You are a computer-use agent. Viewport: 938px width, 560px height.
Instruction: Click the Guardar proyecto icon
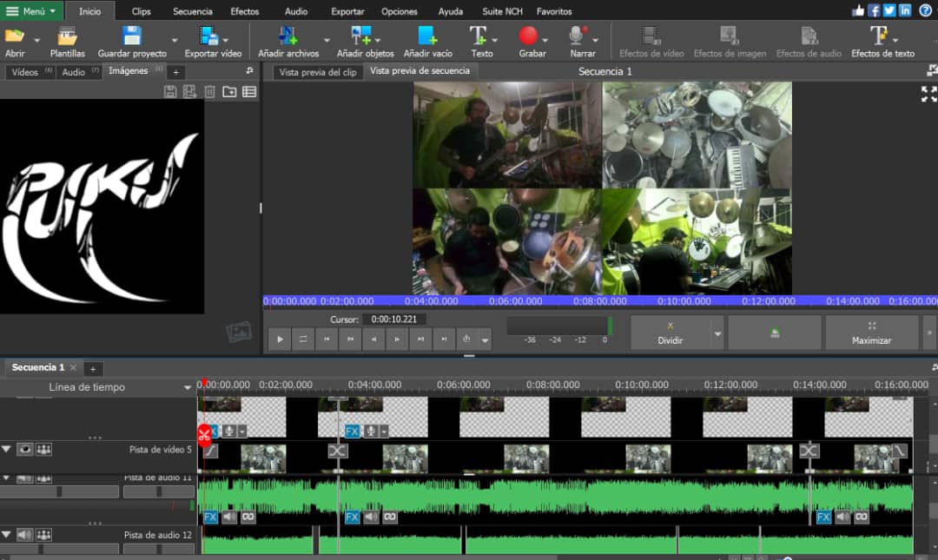point(132,36)
